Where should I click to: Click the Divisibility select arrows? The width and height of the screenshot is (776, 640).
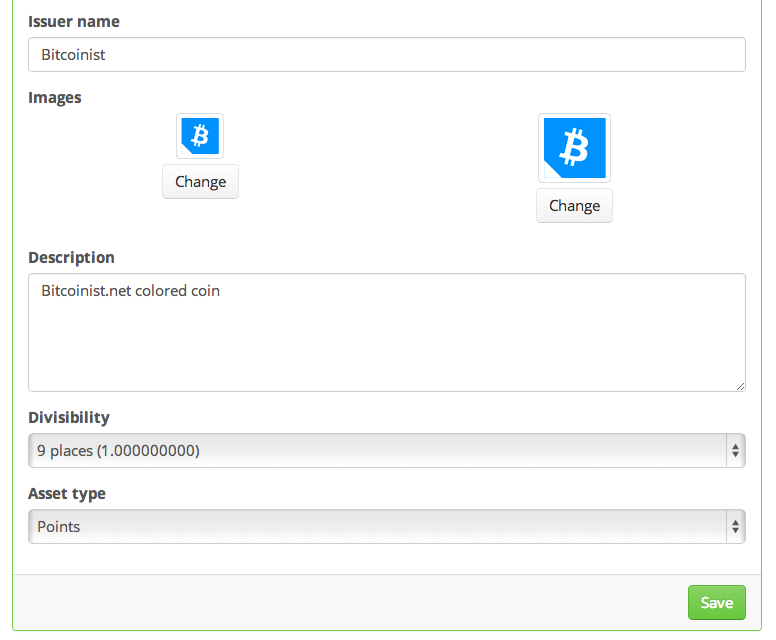point(736,451)
